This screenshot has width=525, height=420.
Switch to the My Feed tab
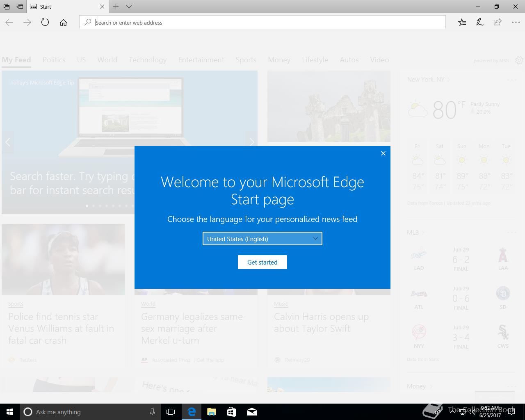point(16,60)
